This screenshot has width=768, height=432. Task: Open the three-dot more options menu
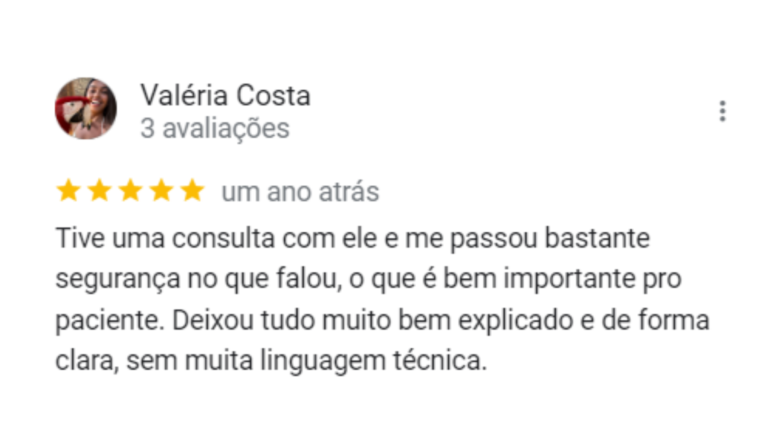pyautogui.click(x=722, y=111)
